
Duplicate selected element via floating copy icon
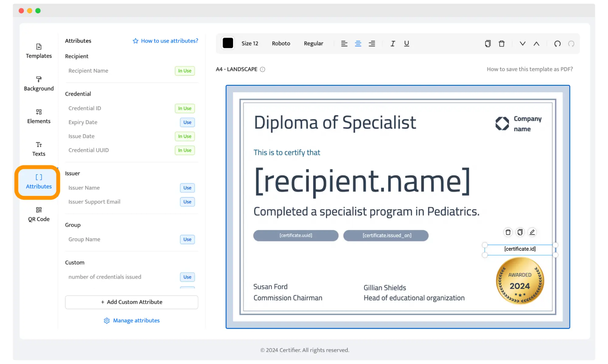pos(520,232)
